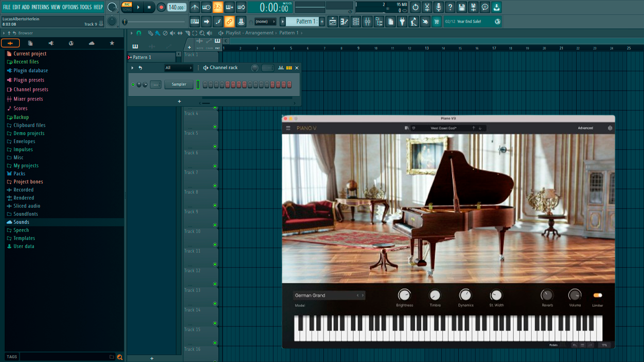The height and width of the screenshot is (362, 644).
Task: Open the PATTERNS menu
Action: pos(40,7)
